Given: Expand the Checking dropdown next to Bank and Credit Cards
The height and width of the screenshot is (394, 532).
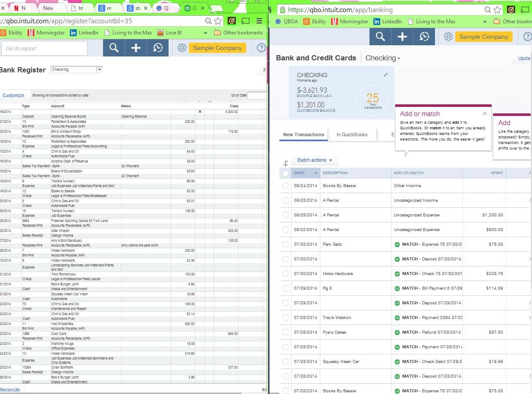Looking at the screenshot, I should (382, 58).
